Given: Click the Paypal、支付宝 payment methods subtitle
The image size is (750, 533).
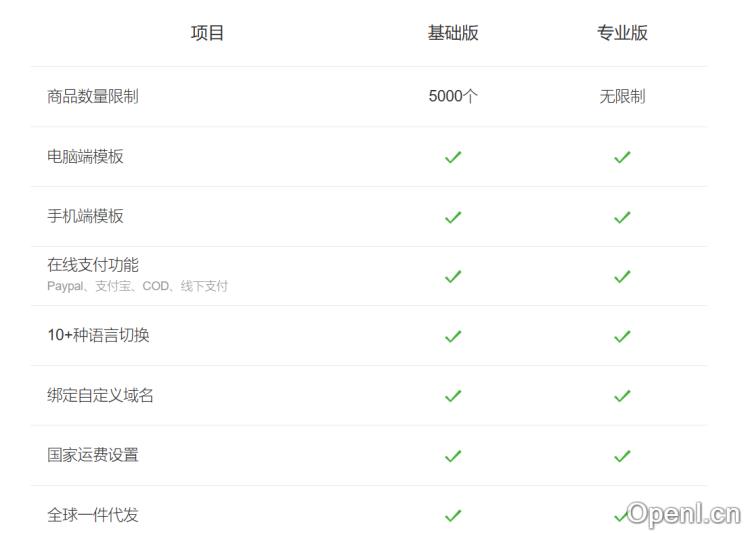Looking at the screenshot, I should pyautogui.click(x=137, y=286).
